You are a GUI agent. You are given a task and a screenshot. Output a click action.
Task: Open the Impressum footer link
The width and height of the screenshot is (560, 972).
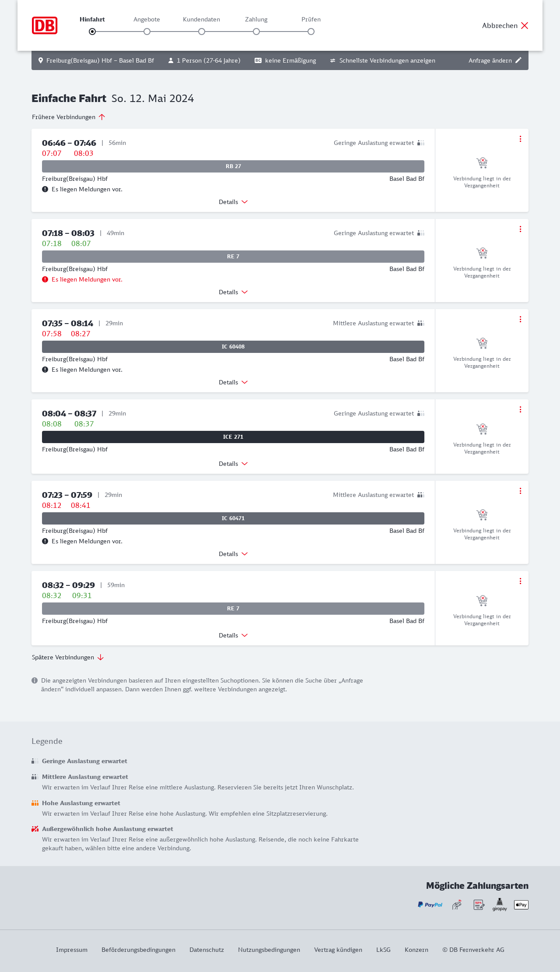72,950
